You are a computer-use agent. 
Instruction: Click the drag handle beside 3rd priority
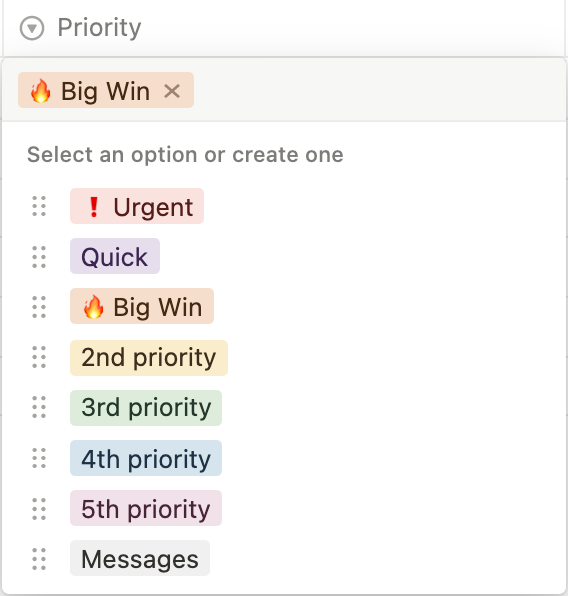pyautogui.click(x=39, y=407)
